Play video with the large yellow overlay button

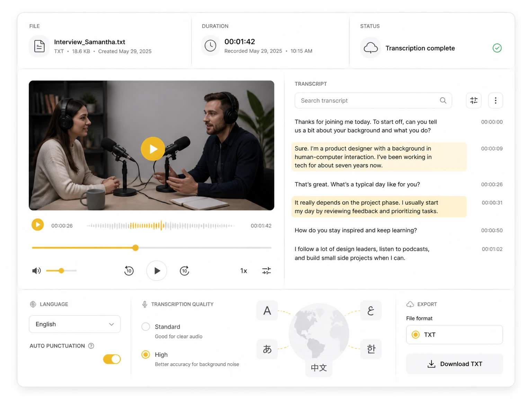point(153,149)
